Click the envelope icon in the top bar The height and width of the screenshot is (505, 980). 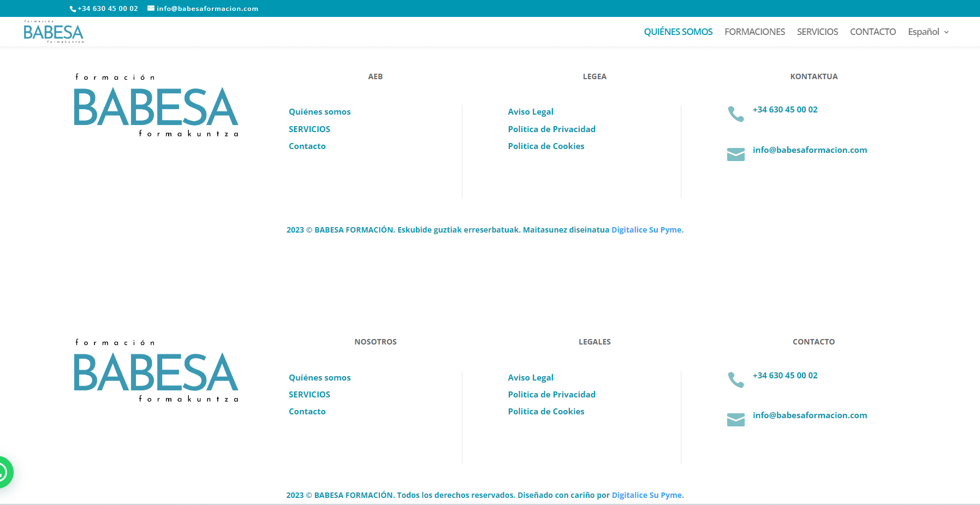[x=151, y=8]
